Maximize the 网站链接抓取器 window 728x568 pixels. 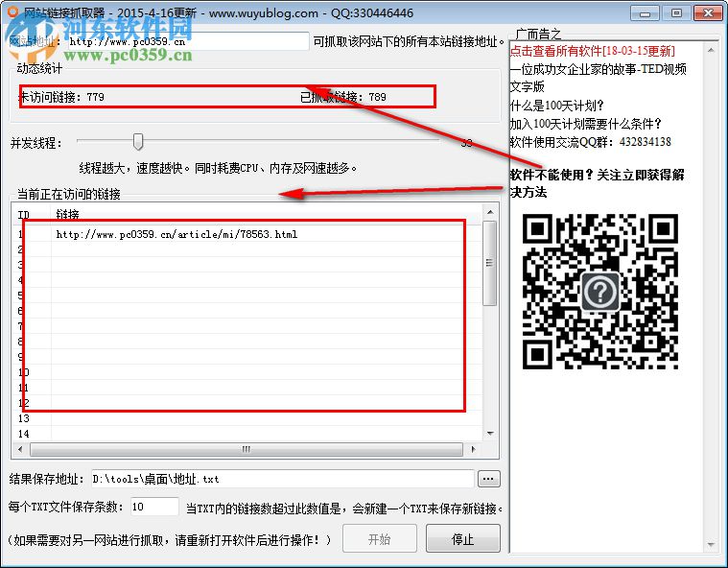(x=676, y=13)
